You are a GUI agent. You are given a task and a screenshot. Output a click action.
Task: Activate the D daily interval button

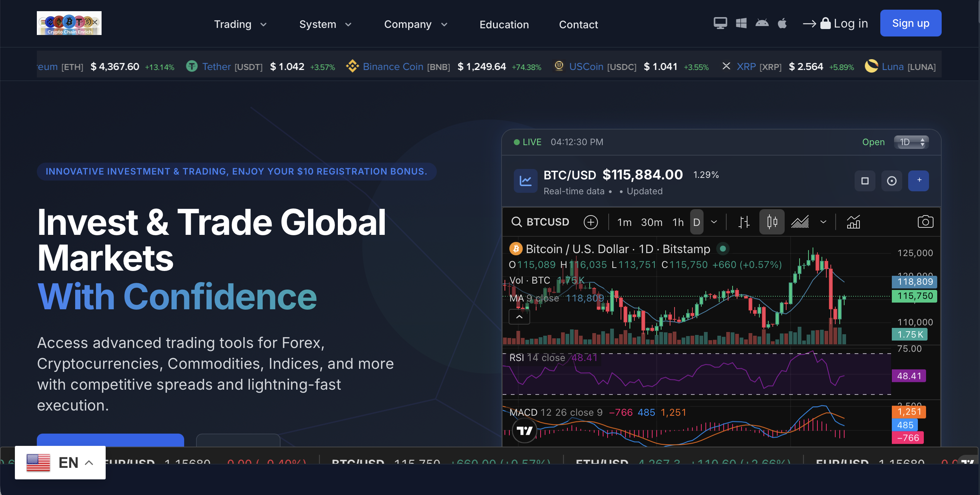(x=696, y=222)
